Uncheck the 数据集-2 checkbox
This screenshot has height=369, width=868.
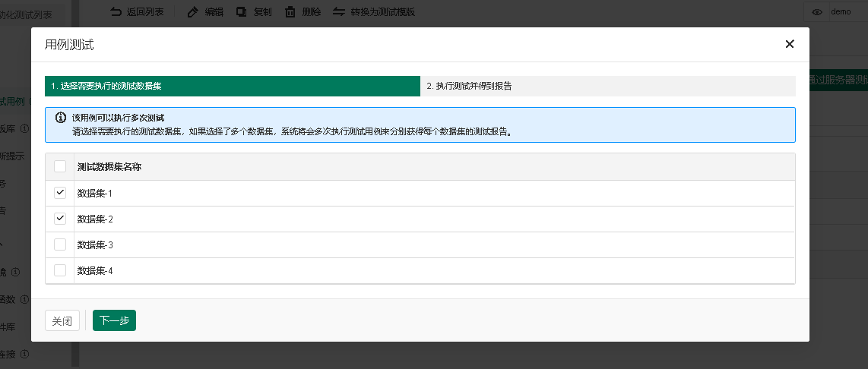pyautogui.click(x=60, y=219)
